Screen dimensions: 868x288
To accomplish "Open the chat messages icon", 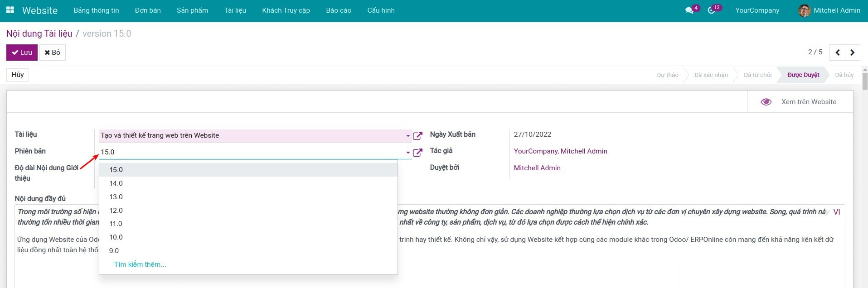I will tap(689, 10).
